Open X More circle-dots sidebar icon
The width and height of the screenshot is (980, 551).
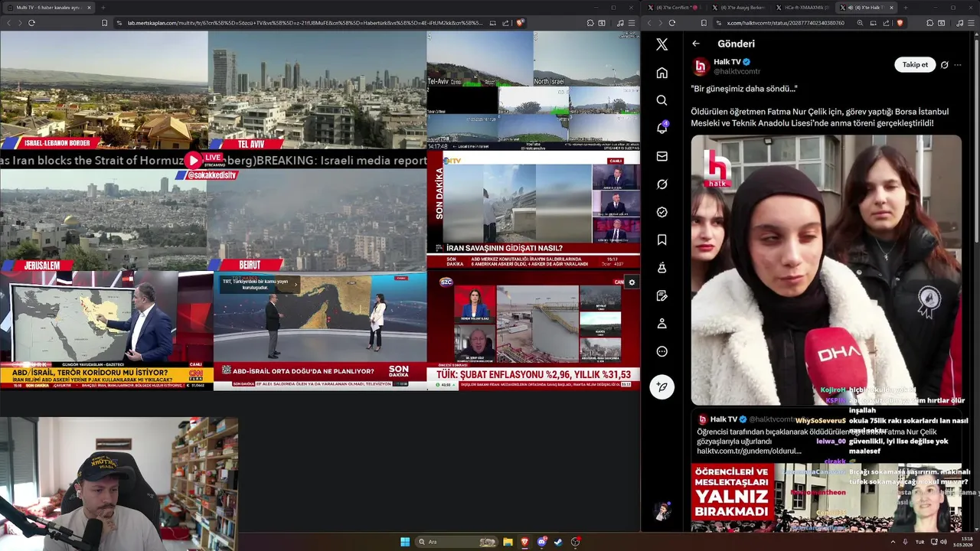(x=661, y=351)
